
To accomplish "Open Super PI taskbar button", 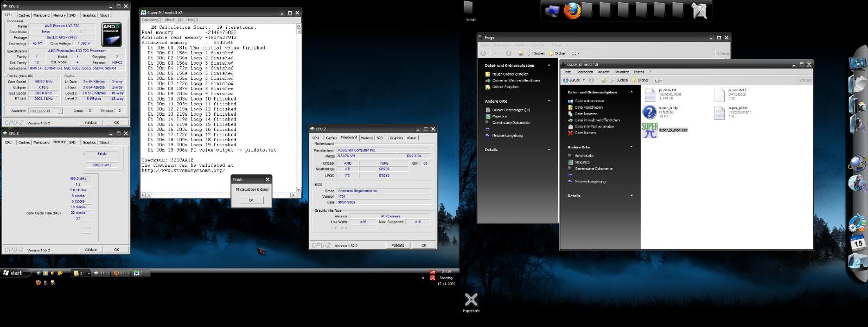I will click(140, 273).
